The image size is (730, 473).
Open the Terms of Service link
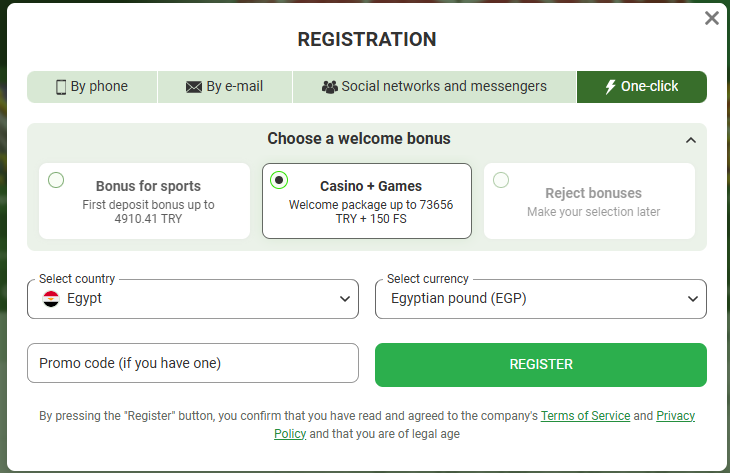(x=585, y=415)
